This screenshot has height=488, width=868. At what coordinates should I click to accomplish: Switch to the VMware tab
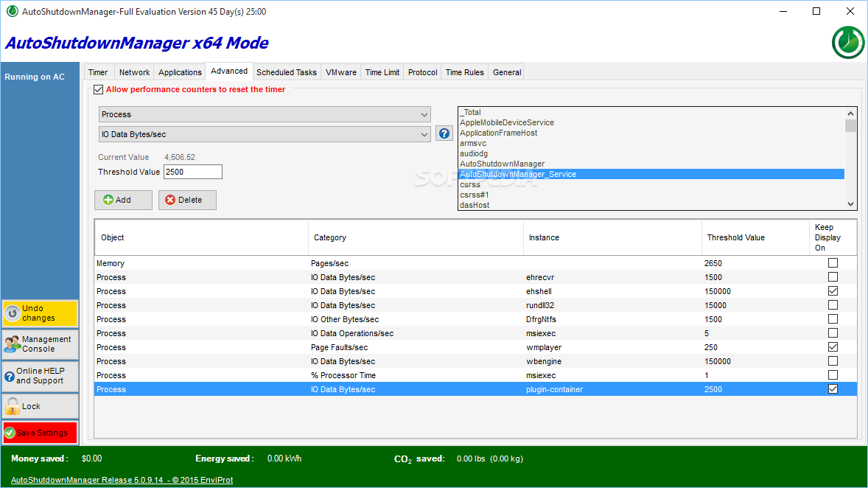click(x=341, y=72)
